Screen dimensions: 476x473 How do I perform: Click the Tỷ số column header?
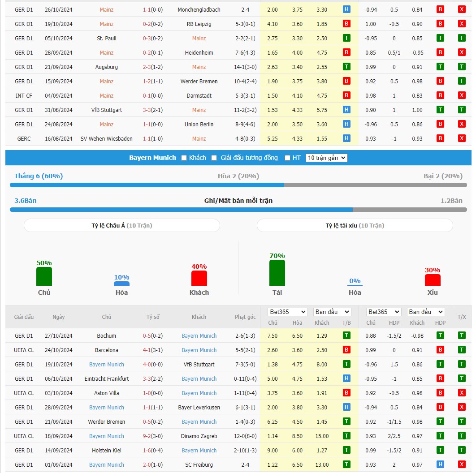point(153,317)
